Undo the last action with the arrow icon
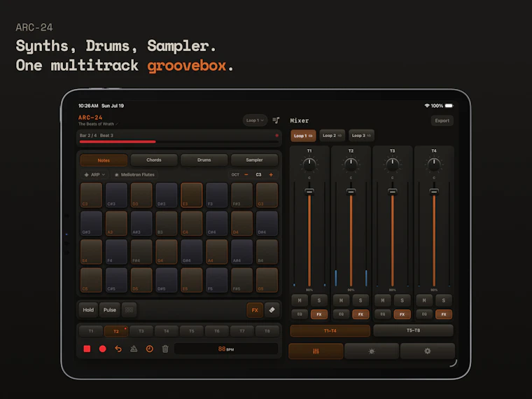 coord(118,349)
